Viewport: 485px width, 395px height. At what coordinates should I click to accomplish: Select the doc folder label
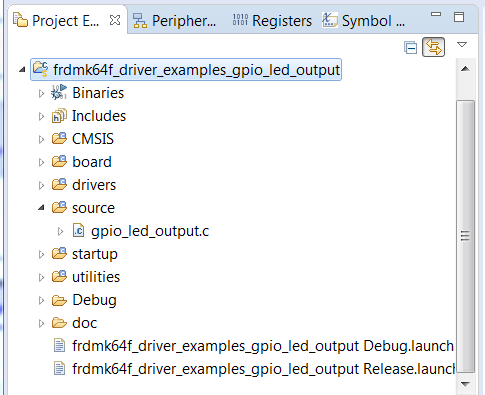(x=84, y=323)
